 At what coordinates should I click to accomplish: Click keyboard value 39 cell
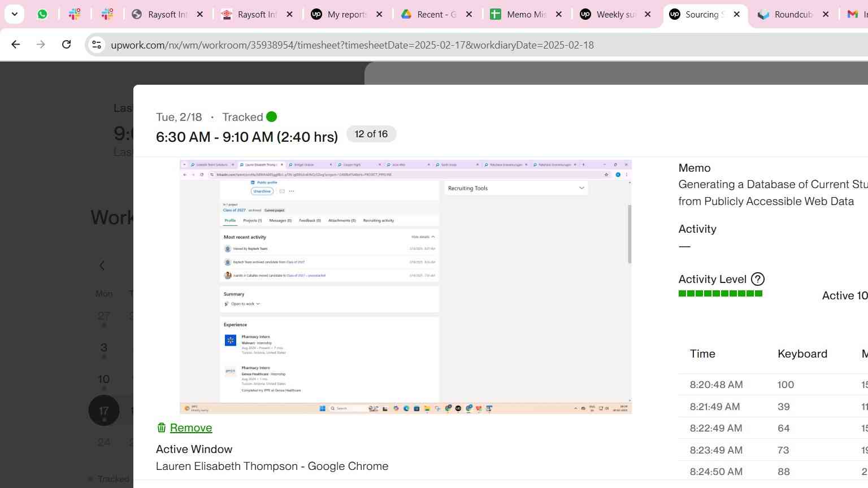point(783,407)
